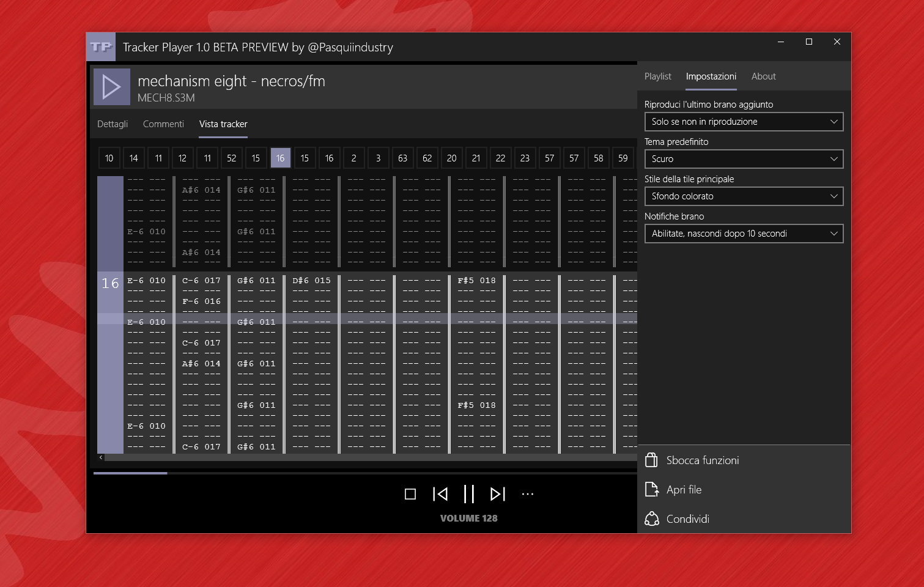Image resolution: width=924 pixels, height=587 pixels.
Task: Select the highlighted channel 16 header button
Action: [x=280, y=158]
